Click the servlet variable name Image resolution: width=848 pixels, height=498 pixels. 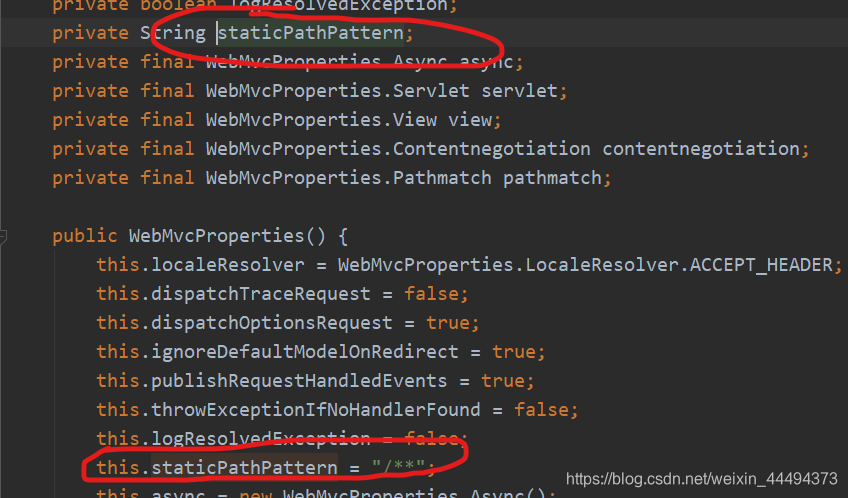[x=520, y=91]
